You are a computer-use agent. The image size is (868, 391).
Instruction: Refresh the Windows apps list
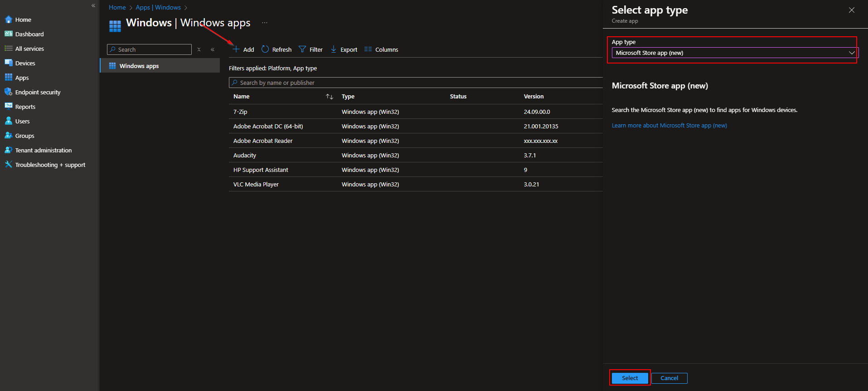(x=276, y=49)
